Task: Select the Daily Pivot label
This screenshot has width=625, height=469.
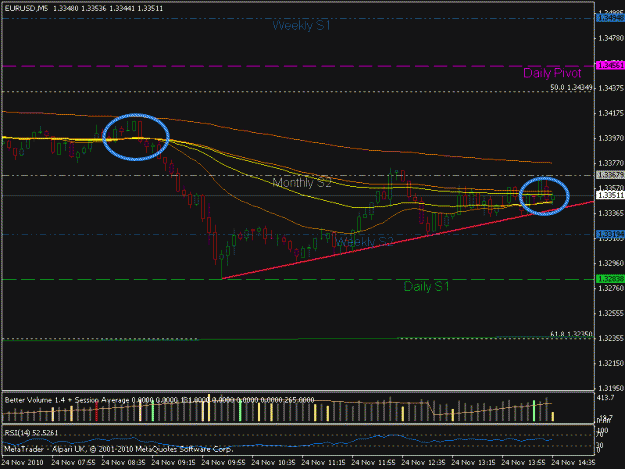Action: pyautogui.click(x=552, y=73)
